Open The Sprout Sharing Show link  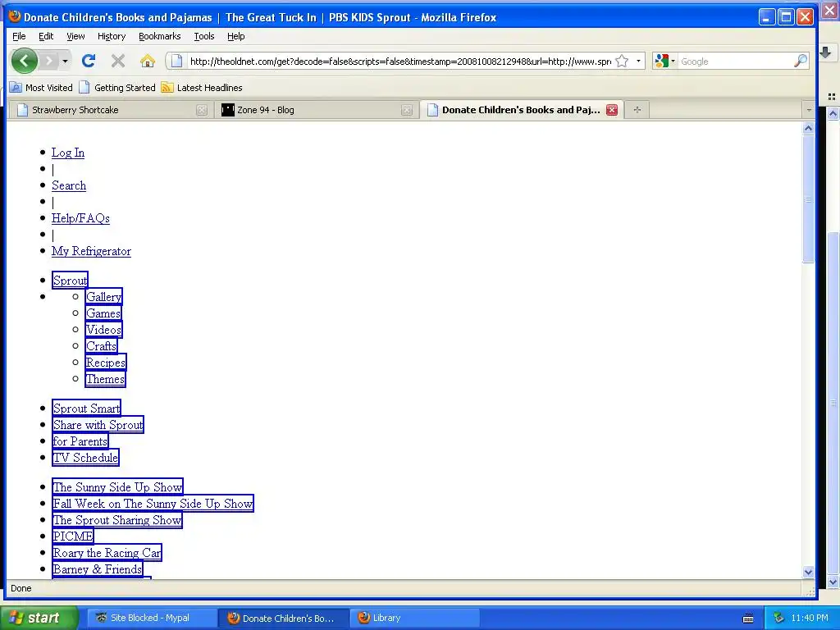[x=117, y=520]
